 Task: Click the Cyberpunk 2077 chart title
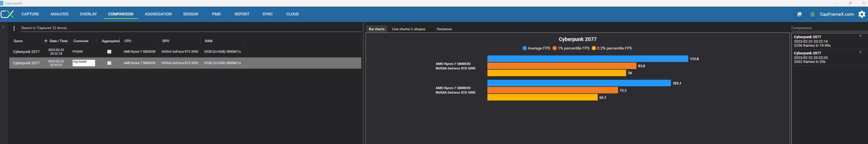(577, 39)
